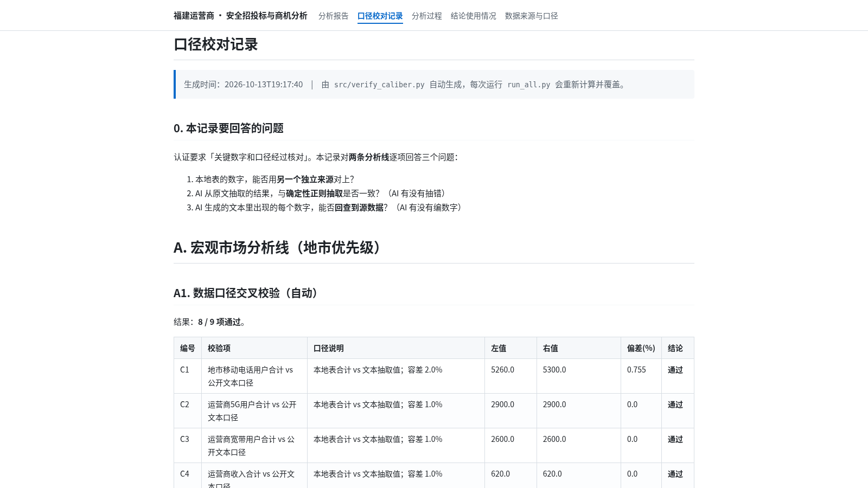868x488 pixels.
Task: Click the left value 2900.0 in row C2
Action: 503,404
